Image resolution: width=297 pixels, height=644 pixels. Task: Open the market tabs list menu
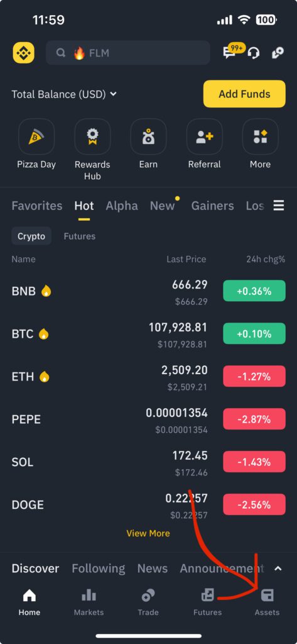pyautogui.click(x=279, y=206)
